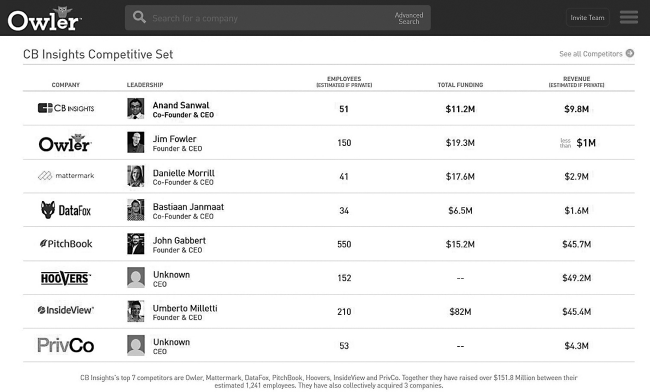Click the Invite Team button
The image size is (650, 392).
(587, 18)
